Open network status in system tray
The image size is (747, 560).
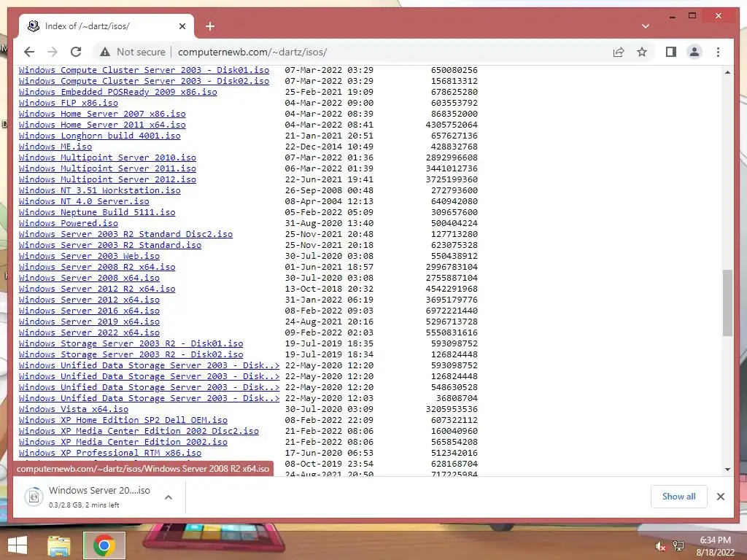678,546
